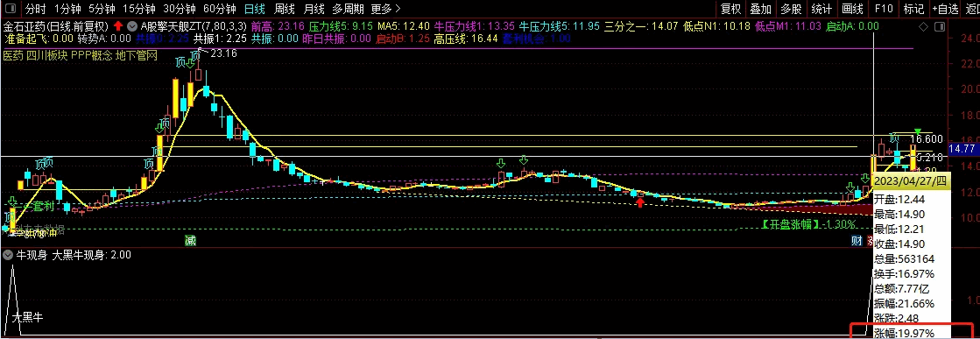This screenshot has width=980, height=339.
Task: Click the 金石亚药(日线.前复权) title
Action: coord(56,27)
